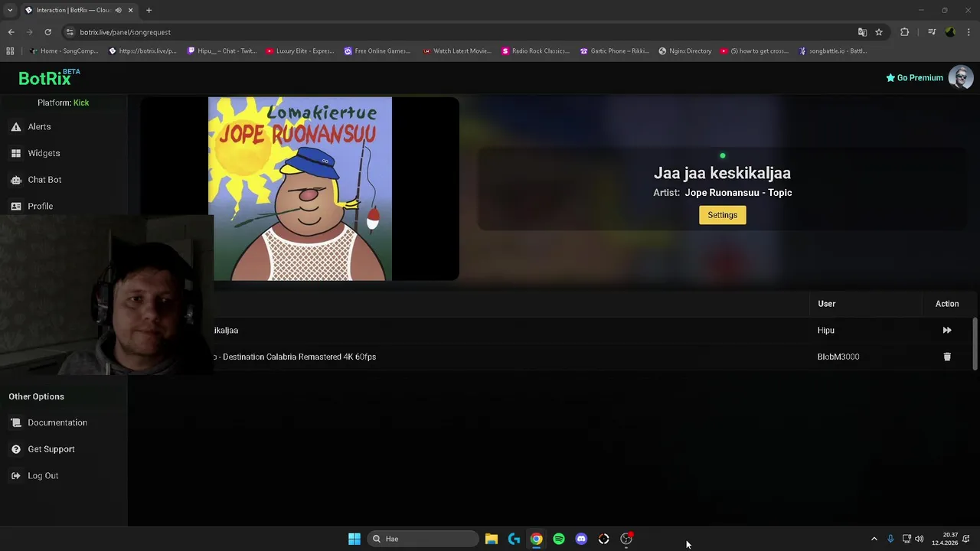Skip current song with fast-forward icon
The width and height of the screenshot is (980, 551).
coord(947,331)
